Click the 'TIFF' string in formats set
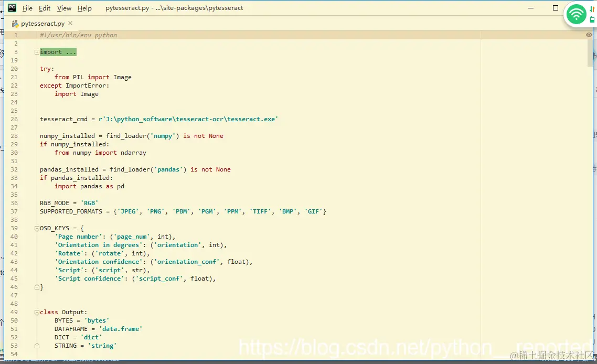 pyautogui.click(x=260, y=211)
